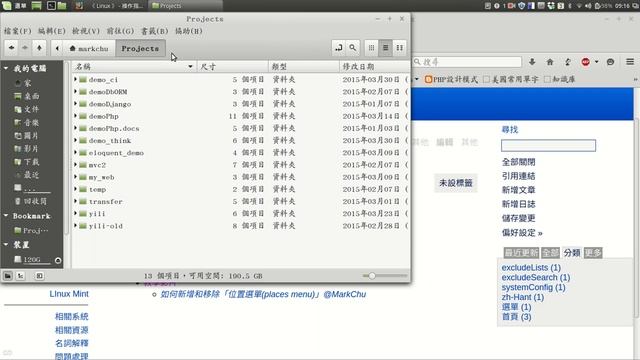Viewport: 640px width, 360px height.
Task: Switch to compact view
Action: pos(400,48)
